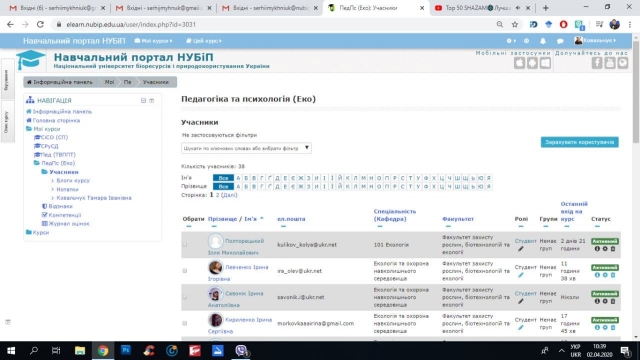Visit the portal's Facebook page icon

click(597, 63)
